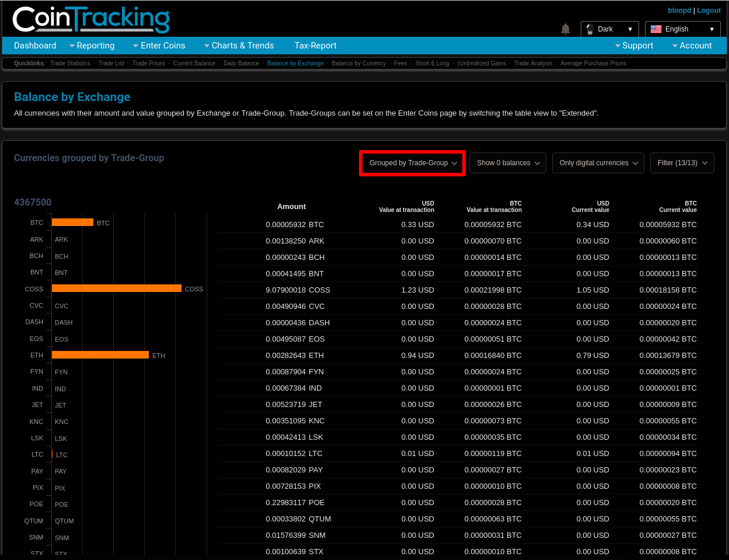Open Fees quicklink
Screen dimensions: 729x560
point(400,63)
